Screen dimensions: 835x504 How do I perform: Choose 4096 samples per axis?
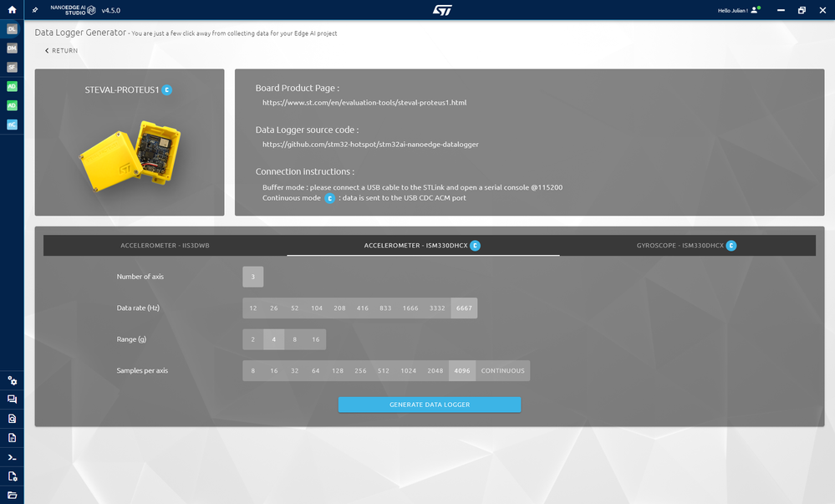(x=462, y=371)
